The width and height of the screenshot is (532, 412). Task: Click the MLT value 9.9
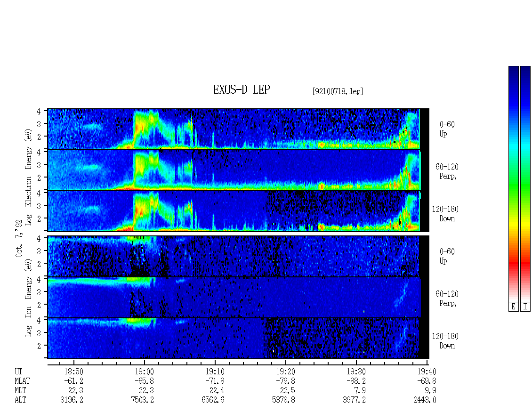[x=431, y=391]
